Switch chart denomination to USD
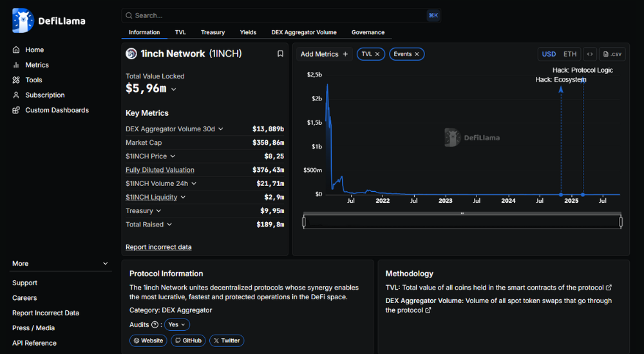Screen dimensions: 644x354 [549, 54]
